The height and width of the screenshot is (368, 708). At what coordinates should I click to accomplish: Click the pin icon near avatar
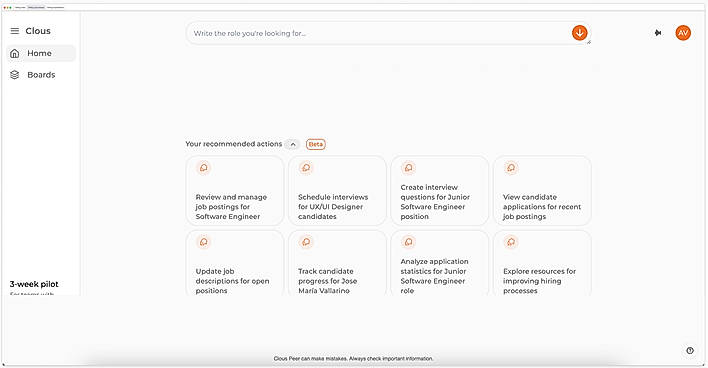pyautogui.click(x=658, y=33)
